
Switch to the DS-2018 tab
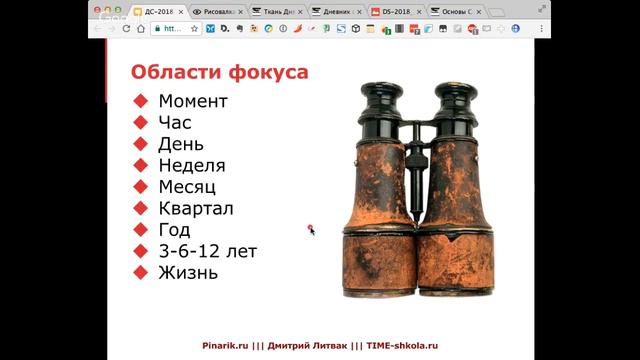(396, 12)
